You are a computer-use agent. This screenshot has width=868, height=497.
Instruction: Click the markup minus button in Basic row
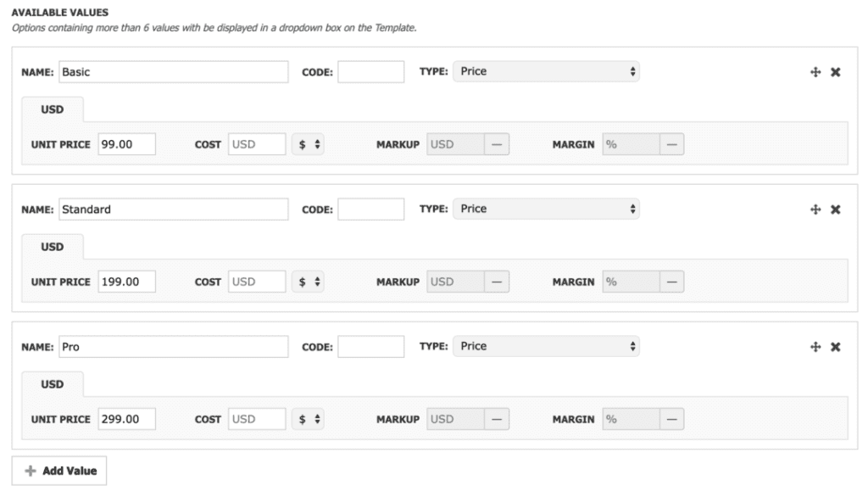click(496, 145)
